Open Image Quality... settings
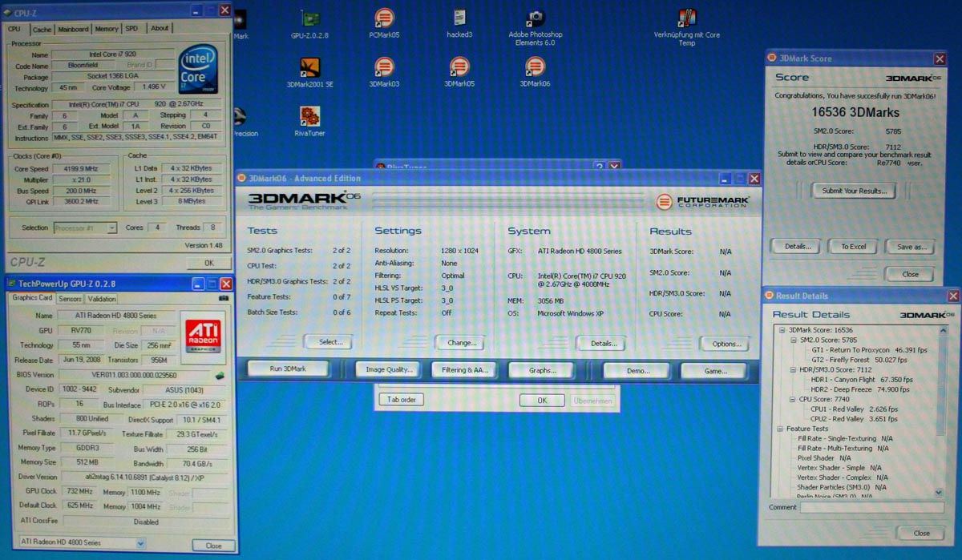 point(389,370)
